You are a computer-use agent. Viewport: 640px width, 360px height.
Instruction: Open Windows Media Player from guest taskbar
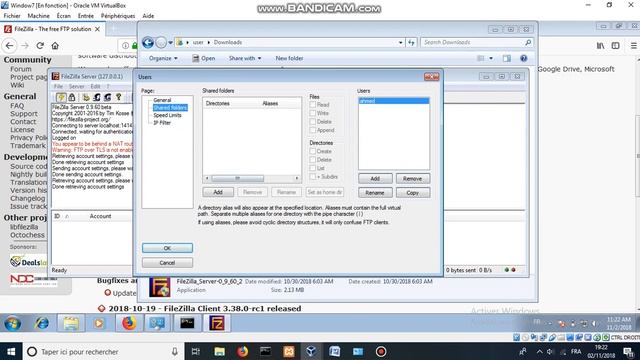99,323
